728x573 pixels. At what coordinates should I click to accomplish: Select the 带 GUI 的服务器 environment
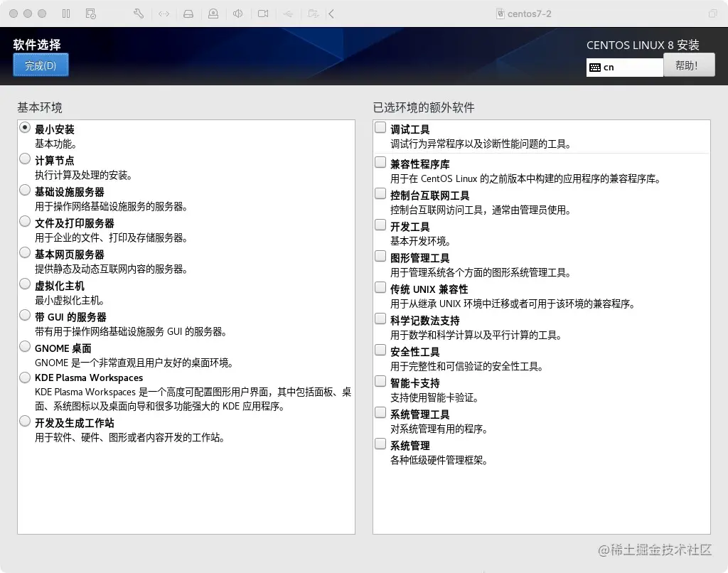pyautogui.click(x=25, y=315)
